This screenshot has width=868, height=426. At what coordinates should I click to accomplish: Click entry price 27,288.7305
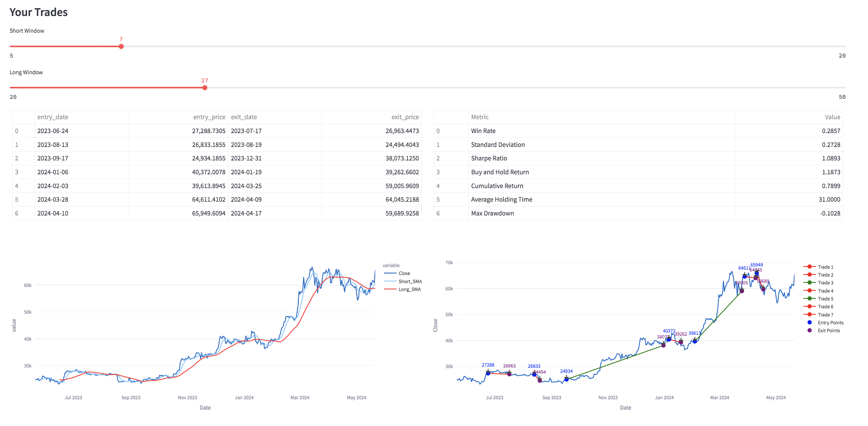(178, 131)
